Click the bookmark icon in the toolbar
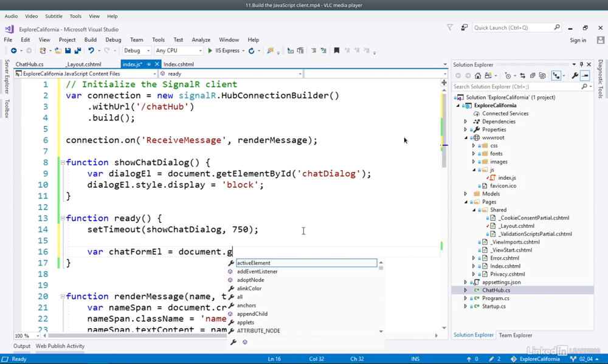The image size is (608, 364). pyautogui.click(x=336, y=51)
